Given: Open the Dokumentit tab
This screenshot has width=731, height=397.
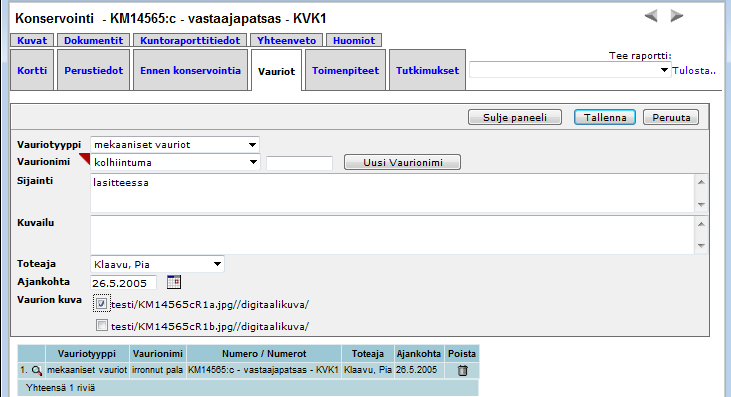Looking at the screenshot, I should [93, 41].
